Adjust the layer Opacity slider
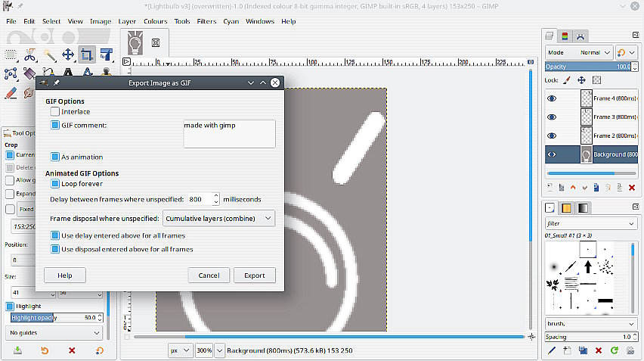The image size is (644, 361). pyautogui.click(x=588, y=66)
